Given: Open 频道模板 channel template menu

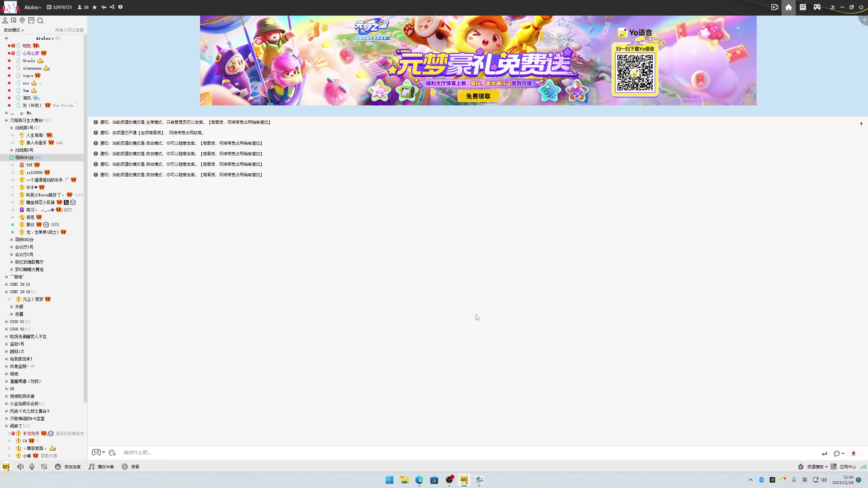Looking at the screenshot, I should 813,467.
